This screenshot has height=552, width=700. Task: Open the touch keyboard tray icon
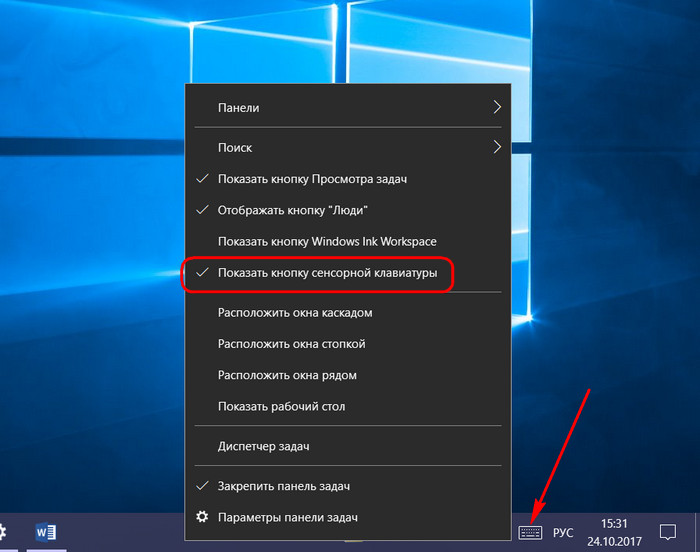pyautogui.click(x=530, y=532)
